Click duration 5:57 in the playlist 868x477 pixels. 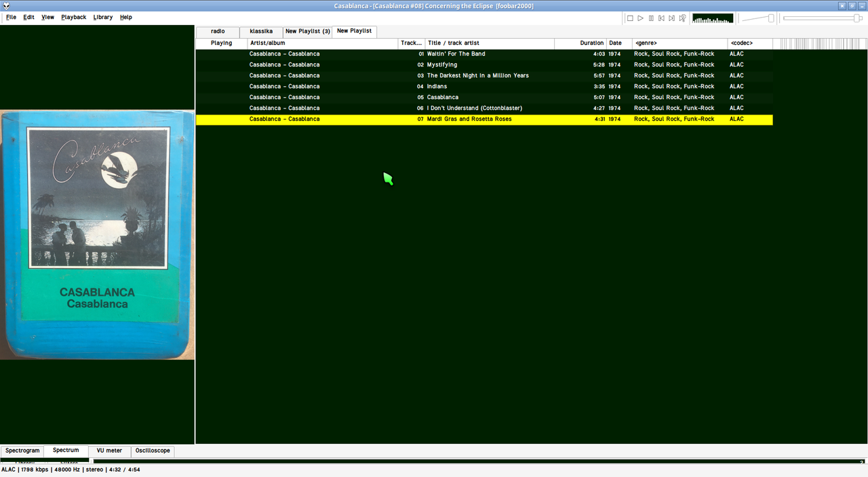click(599, 76)
